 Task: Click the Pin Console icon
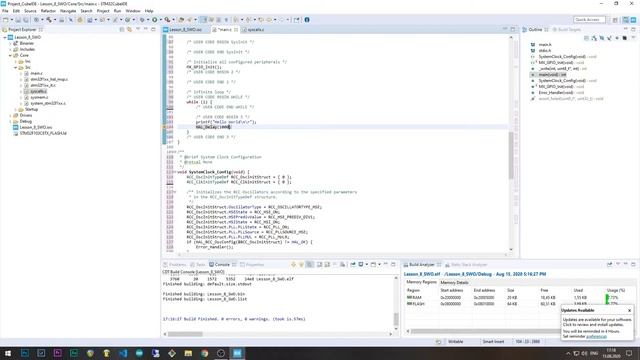353,264
